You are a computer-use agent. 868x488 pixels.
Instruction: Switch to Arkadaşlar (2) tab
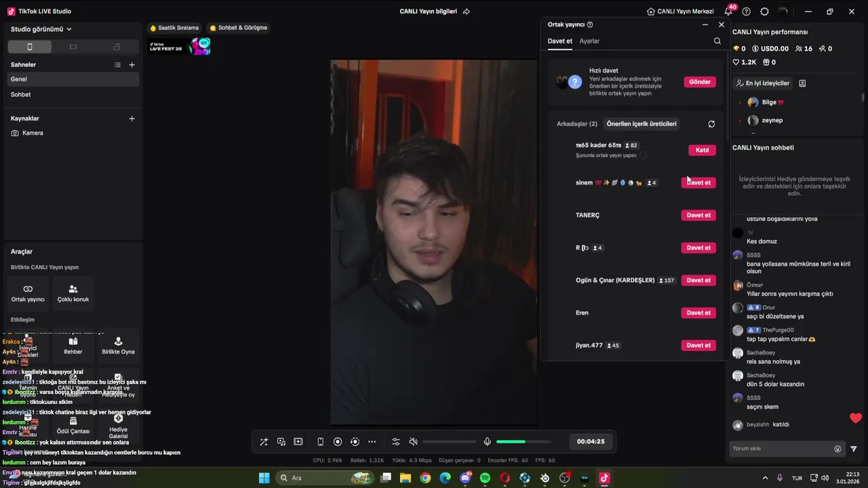[577, 124]
